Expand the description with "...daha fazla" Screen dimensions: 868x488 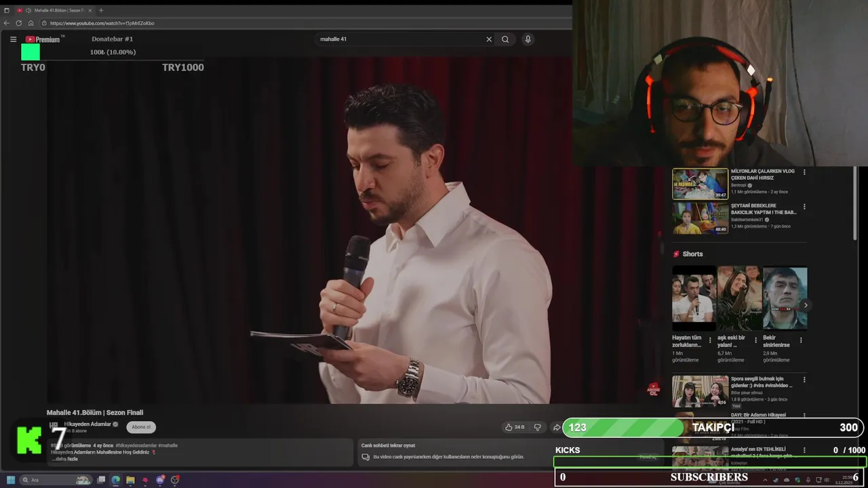click(64, 459)
